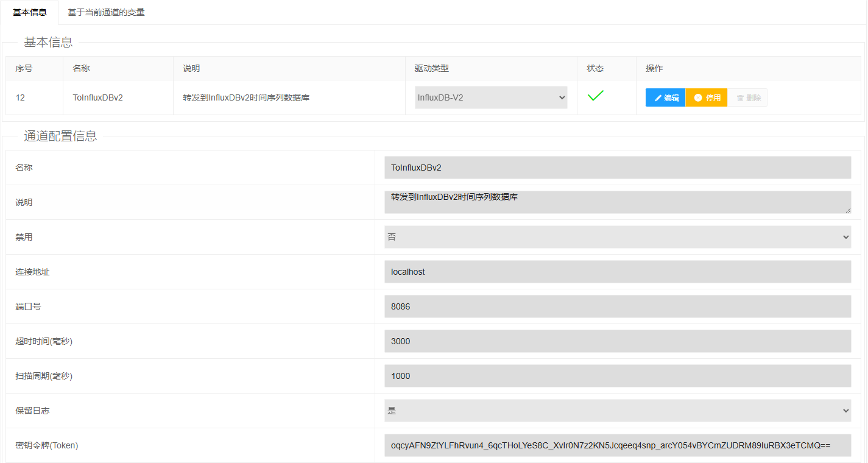Click the 禁用 row label

point(24,237)
